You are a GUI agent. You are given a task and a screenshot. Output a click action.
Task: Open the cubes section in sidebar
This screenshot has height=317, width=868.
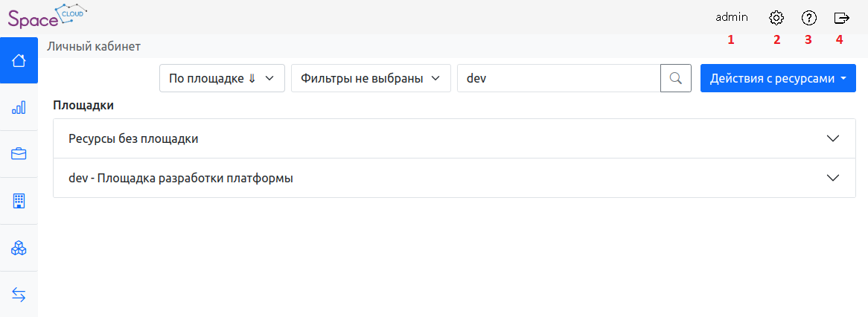[19, 248]
